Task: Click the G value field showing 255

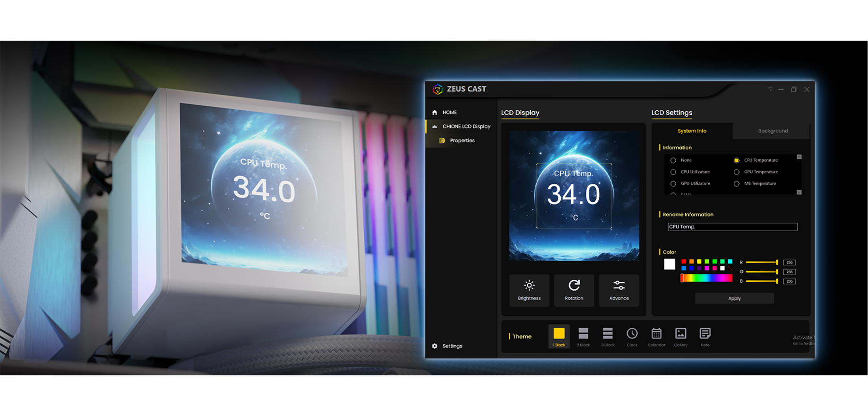Action: 789,272
